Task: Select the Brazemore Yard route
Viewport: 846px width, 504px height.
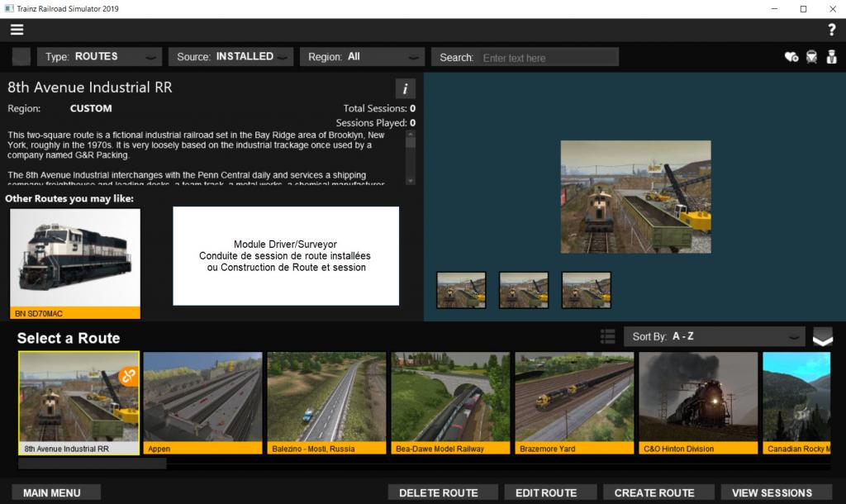Action: [575, 403]
